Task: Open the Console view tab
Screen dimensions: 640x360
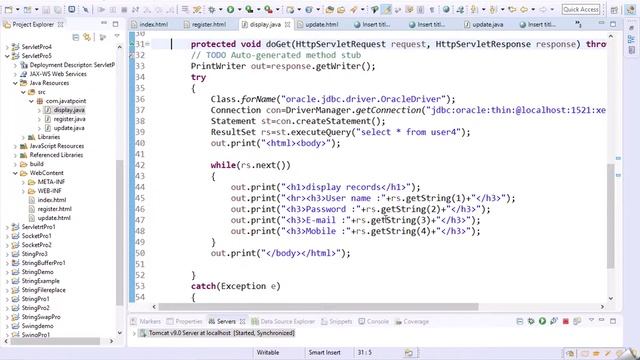Action: click(x=374, y=322)
